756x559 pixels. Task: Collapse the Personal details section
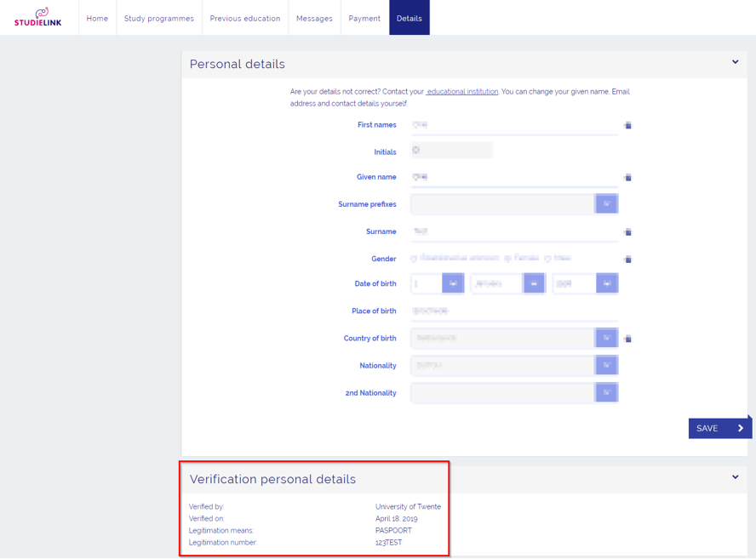[x=735, y=62]
